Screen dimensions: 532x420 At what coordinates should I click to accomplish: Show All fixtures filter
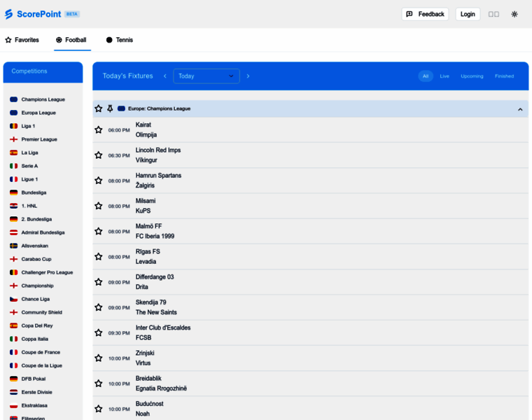(x=426, y=76)
